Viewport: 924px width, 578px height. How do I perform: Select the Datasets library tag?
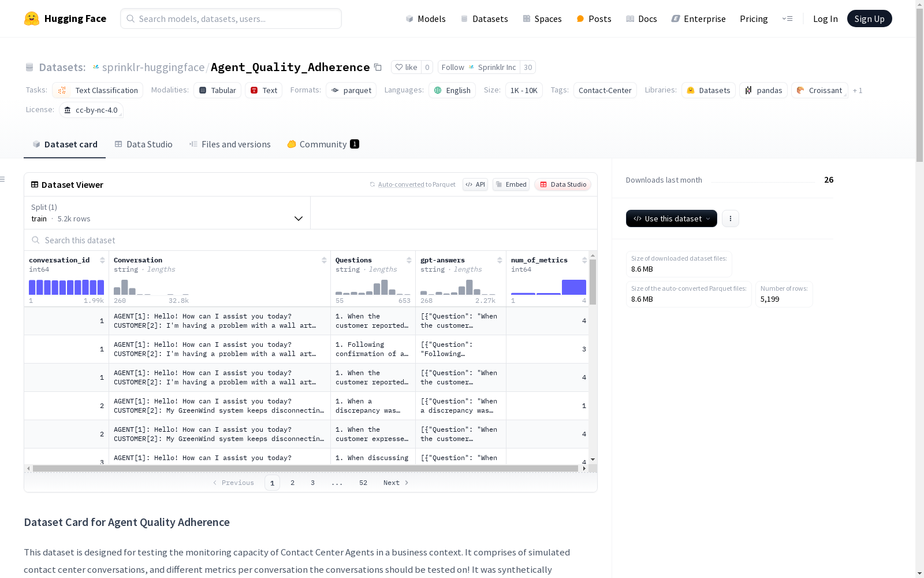(x=709, y=90)
